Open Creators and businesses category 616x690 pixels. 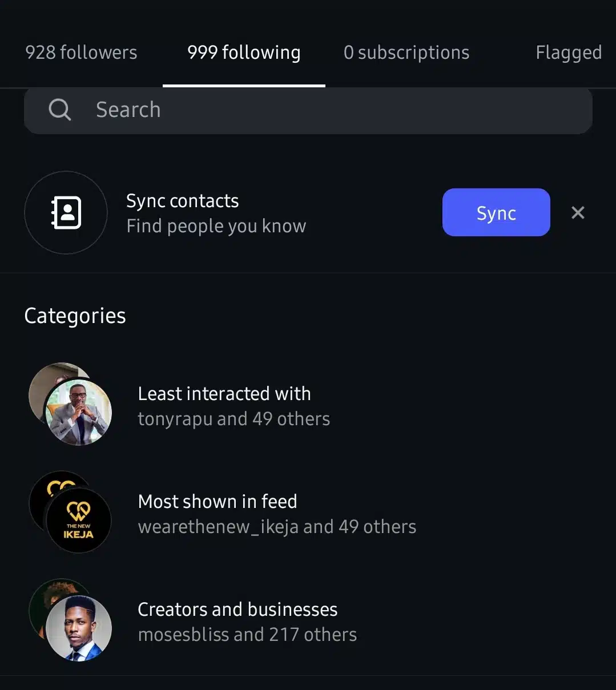(308, 621)
